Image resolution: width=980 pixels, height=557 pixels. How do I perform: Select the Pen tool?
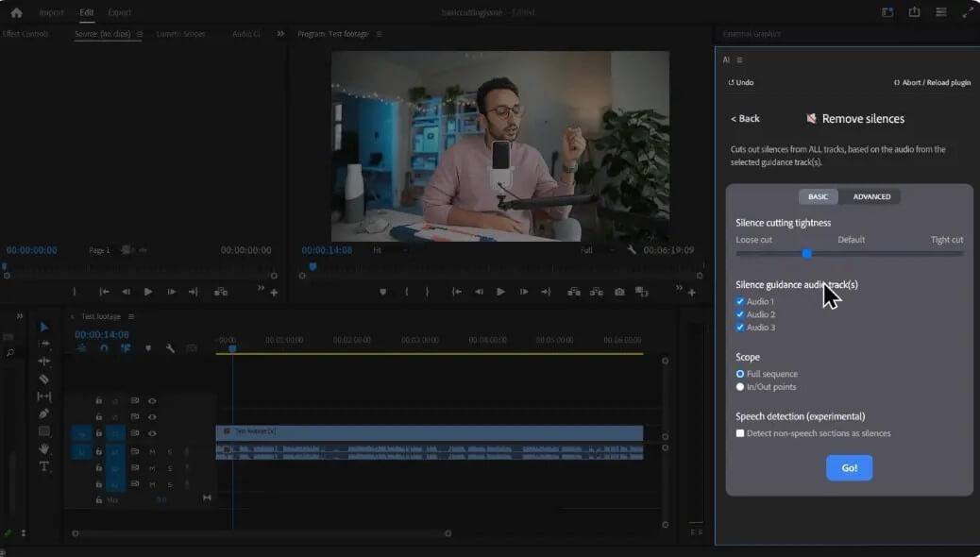(x=43, y=414)
